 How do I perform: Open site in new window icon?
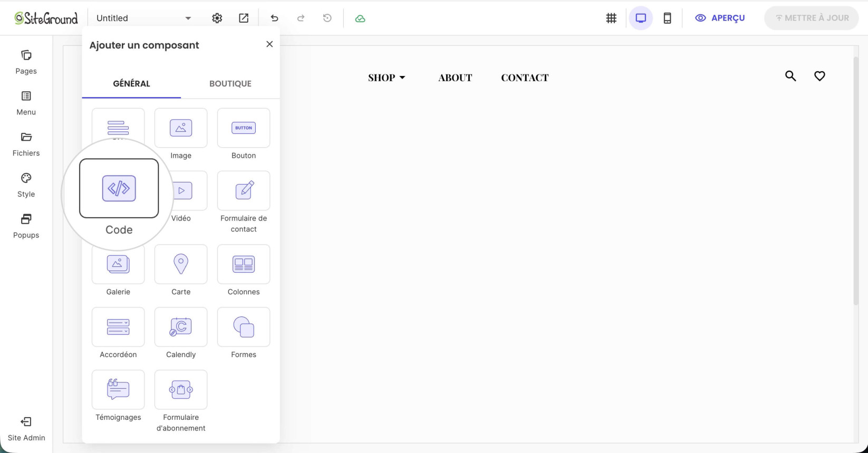[x=244, y=18]
